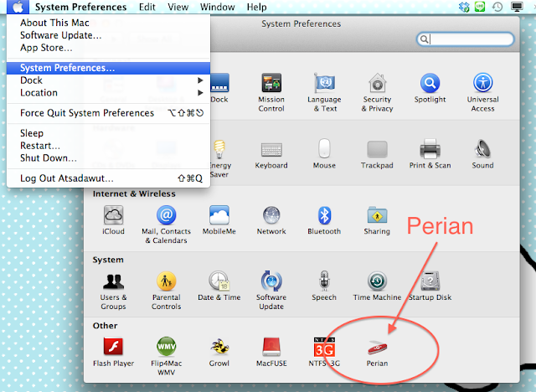The width and height of the screenshot is (536, 392).
Task: Open the Window menu
Action: (218, 7)
